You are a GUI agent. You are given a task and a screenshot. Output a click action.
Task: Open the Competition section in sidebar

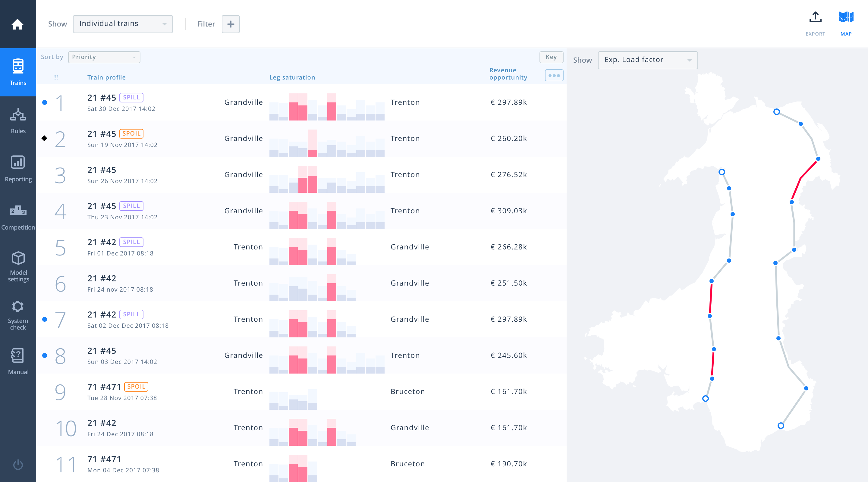[18, 217]
